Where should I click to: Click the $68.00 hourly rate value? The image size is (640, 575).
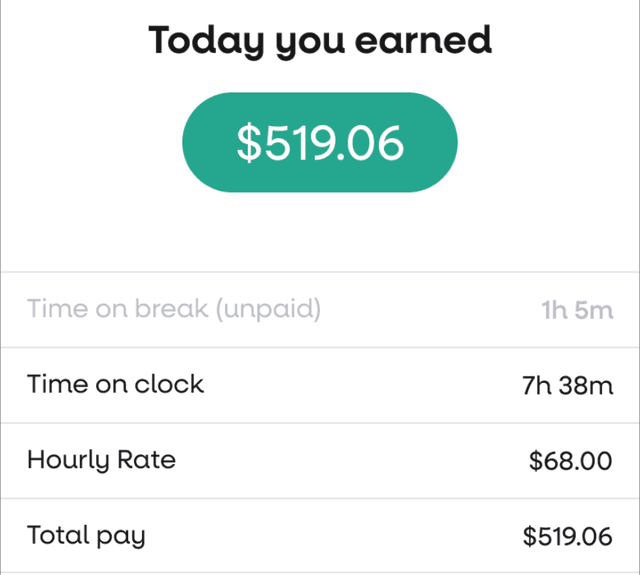pos(570,461)
